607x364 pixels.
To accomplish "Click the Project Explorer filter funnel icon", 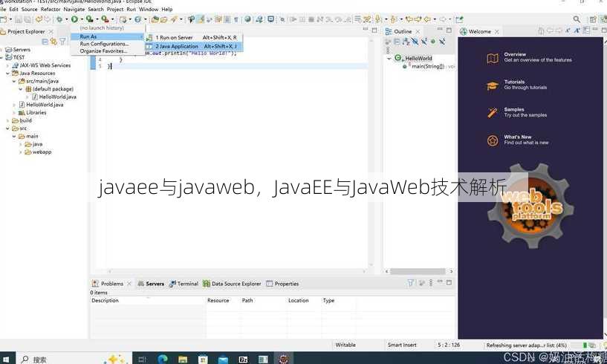I will pyautogui.click(x=62, y=42).
